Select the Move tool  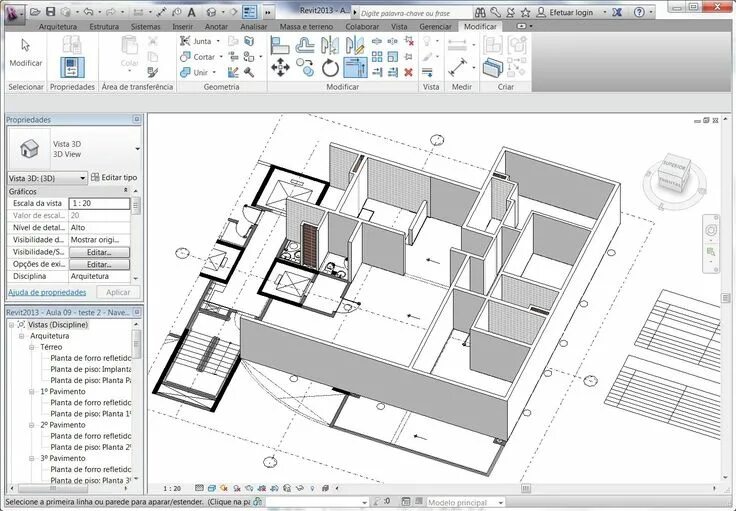(280, 68)
